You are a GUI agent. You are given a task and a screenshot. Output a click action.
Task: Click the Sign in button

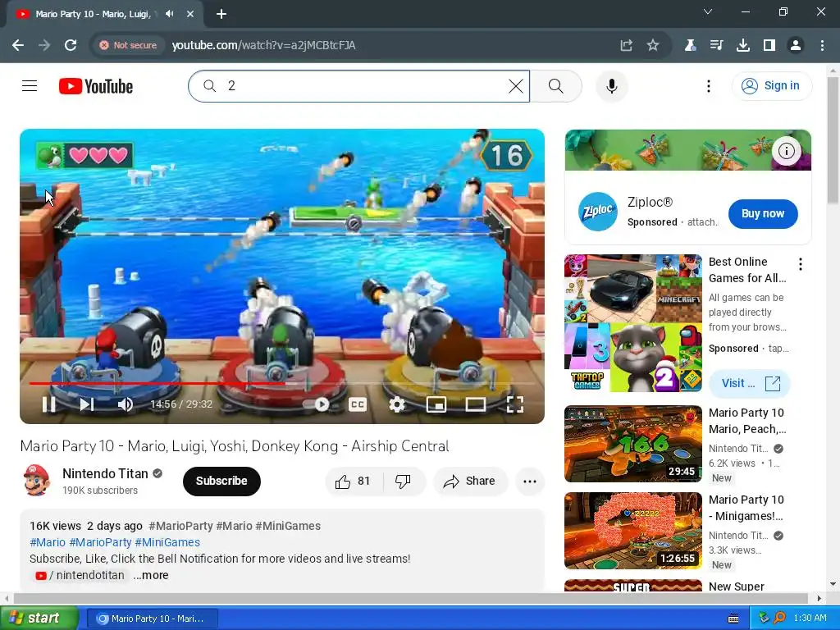coord(772,86)
